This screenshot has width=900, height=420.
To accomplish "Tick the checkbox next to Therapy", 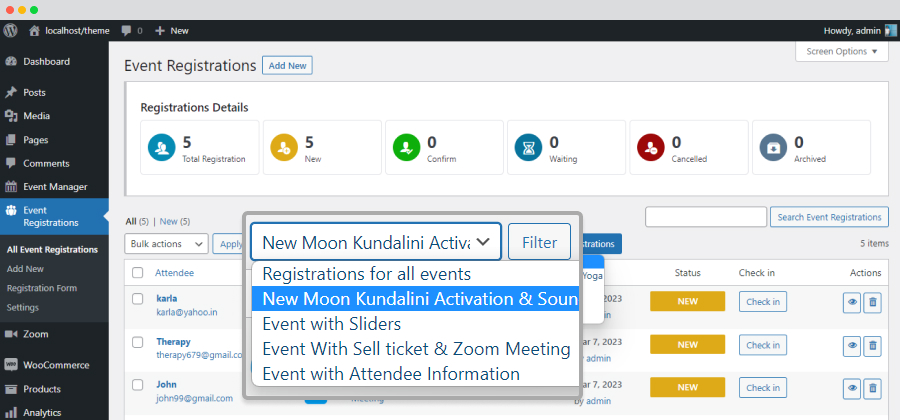I will pos(138,342).
